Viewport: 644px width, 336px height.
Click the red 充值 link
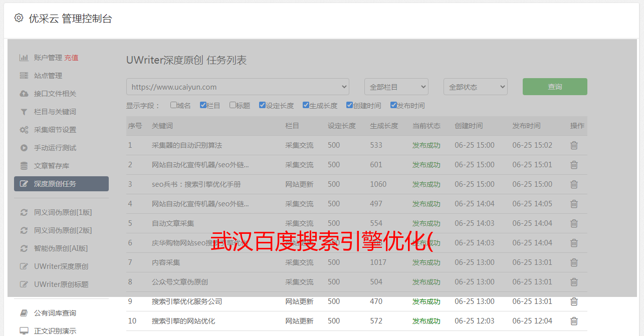click(71, 58)
